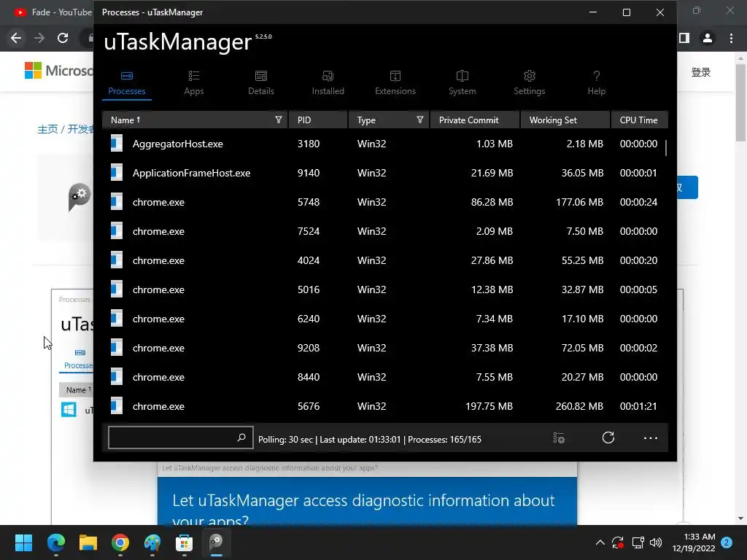Screen dimensions: 747x560
Task: Open the clock showing 1:33 AM
Action: click(x=694, y=542)
